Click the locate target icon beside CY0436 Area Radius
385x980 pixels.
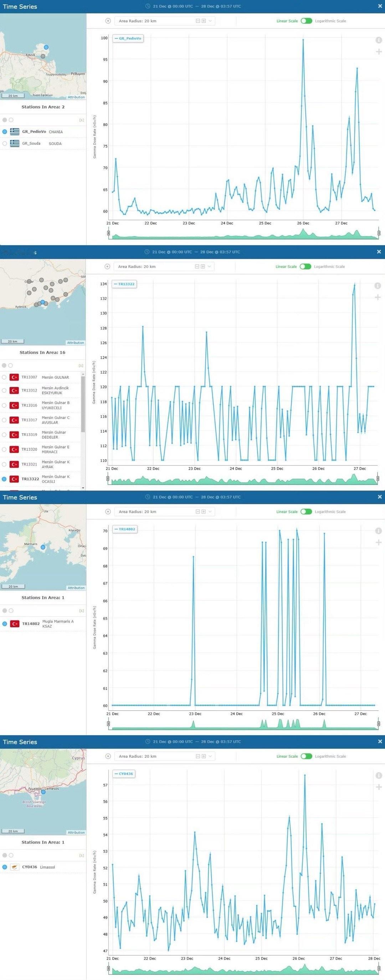click(108, 756)
